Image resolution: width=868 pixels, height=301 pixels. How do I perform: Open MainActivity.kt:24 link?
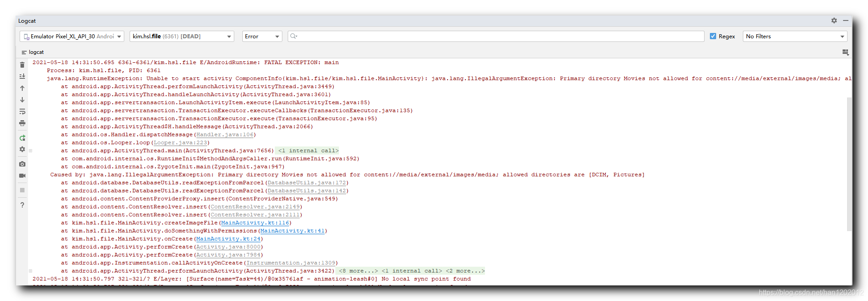click(228, 239)
